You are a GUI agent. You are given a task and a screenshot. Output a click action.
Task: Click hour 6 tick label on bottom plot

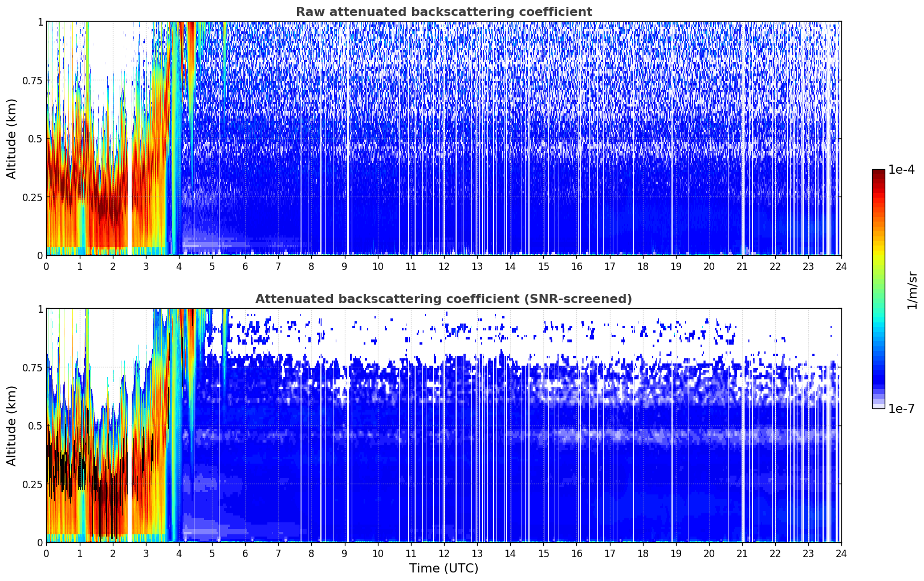click(x=245, y=553)
